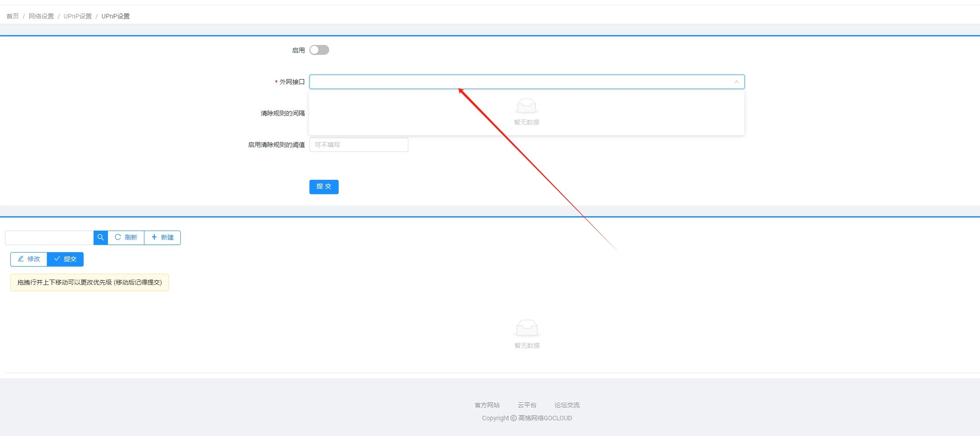Image resolution: width=980 pixels, height=436 pixels.
Task: Open the 云平台 footer link
Action: coord(527,405)
